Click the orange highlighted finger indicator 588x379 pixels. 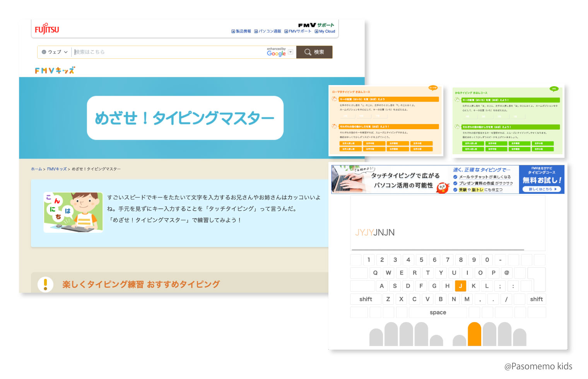coord(474,334)
